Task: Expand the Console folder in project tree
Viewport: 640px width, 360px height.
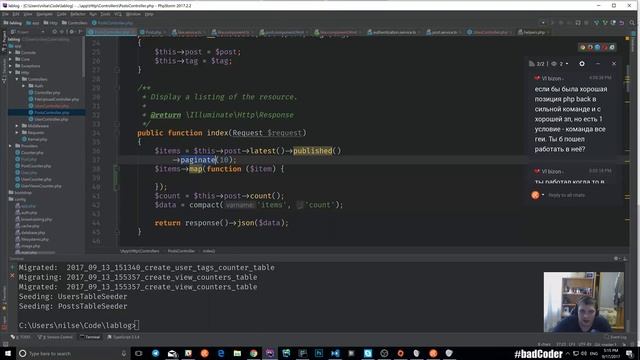Action: [11, 53]
